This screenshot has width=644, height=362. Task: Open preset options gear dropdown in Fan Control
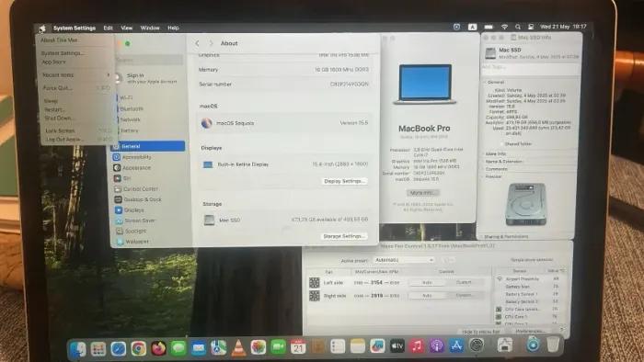448,260
